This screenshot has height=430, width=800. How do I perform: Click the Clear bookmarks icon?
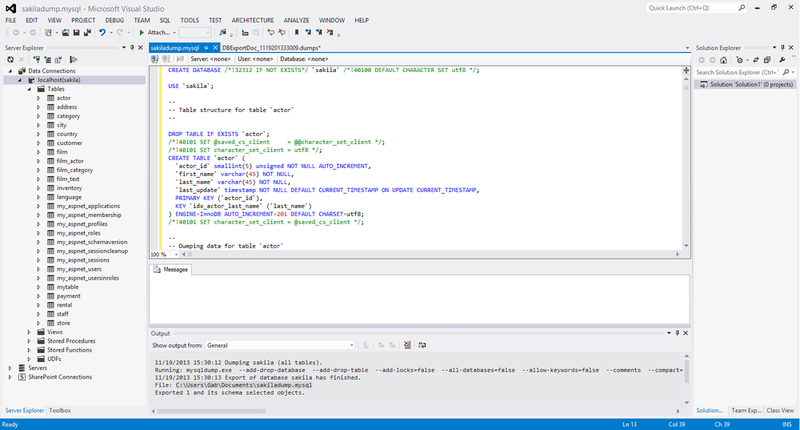(330, 33)
